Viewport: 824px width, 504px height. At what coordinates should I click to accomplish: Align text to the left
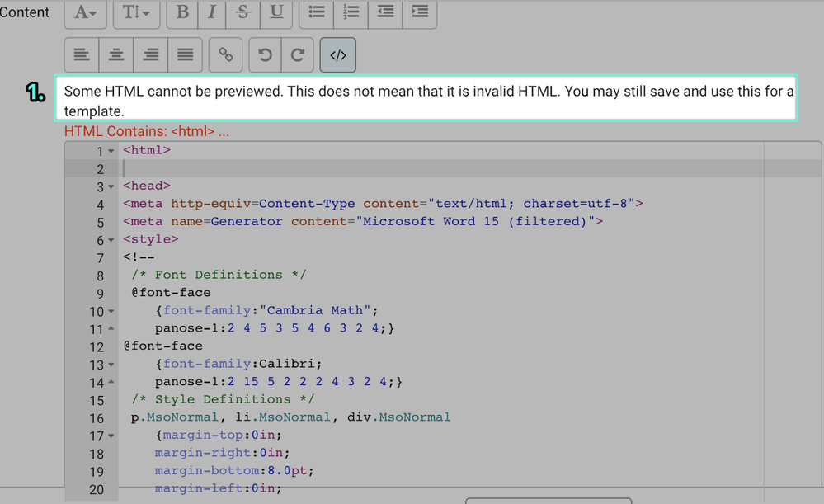[x=82, y=55]
